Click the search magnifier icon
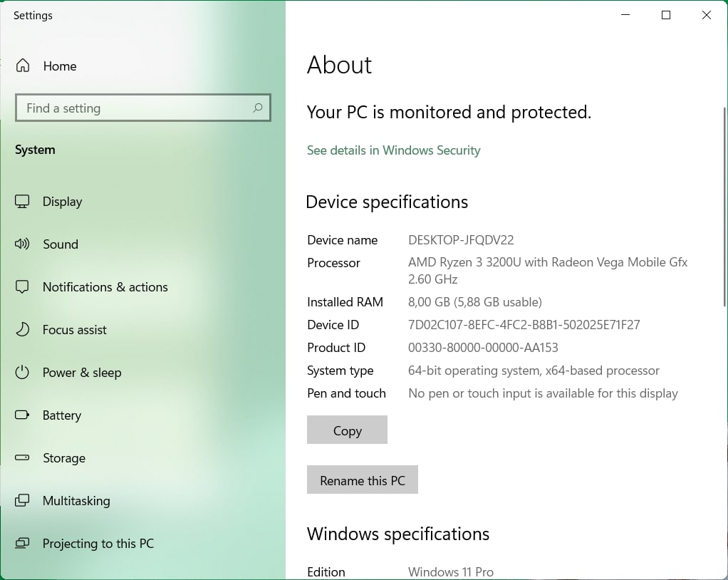This screenshot has height=580, width=728. [258, 108]
